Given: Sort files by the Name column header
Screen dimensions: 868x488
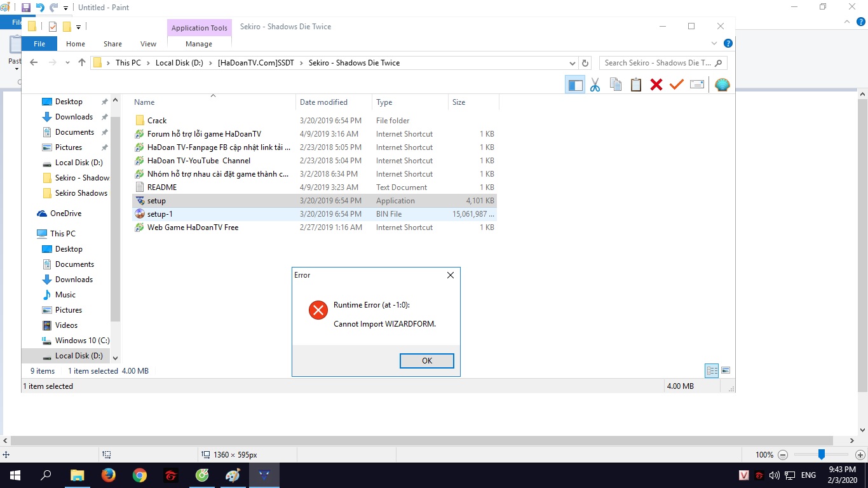Looking at the screenshot, I should [x=213, y=102].
